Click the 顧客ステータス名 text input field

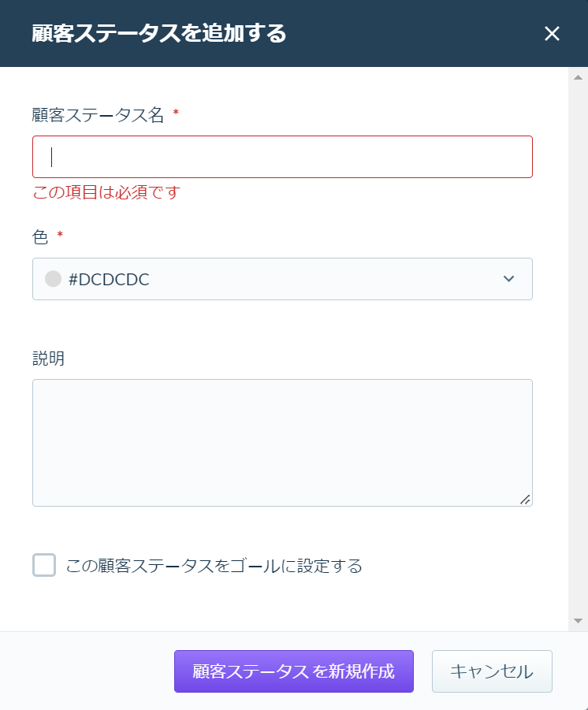click(x=282, y=157)
